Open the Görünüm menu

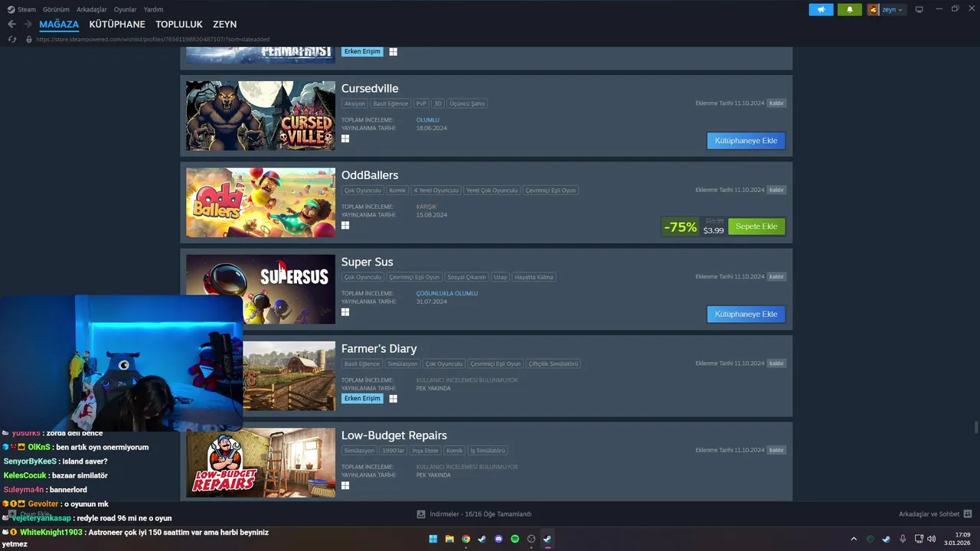point(56,9)
